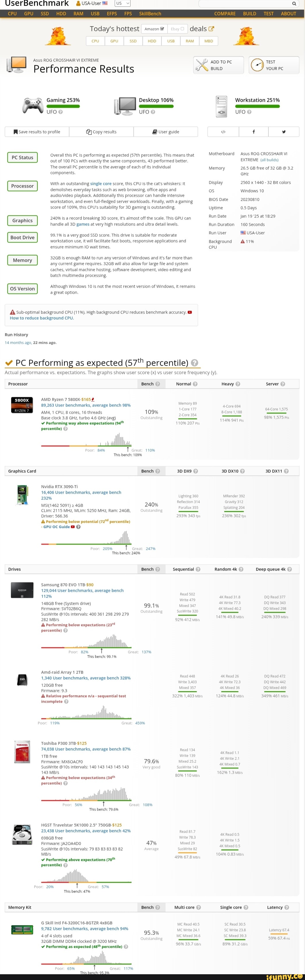Toggle the Amazon deals checkbox
Viewport: 305px width, 980px height.
click(162, 29)
